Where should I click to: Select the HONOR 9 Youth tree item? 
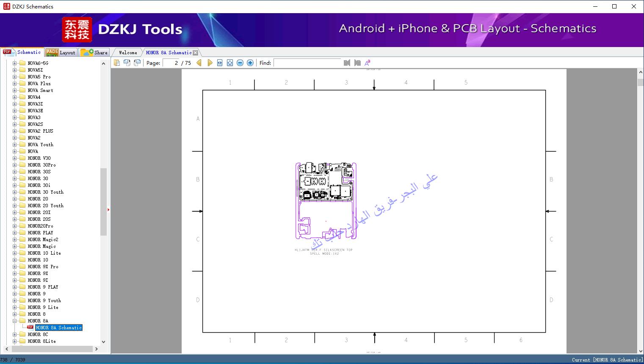pos(44,300)
